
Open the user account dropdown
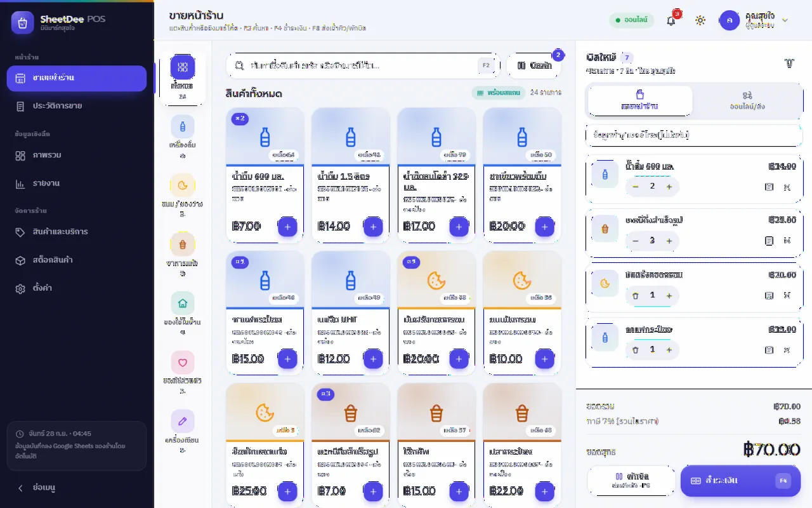754,20
